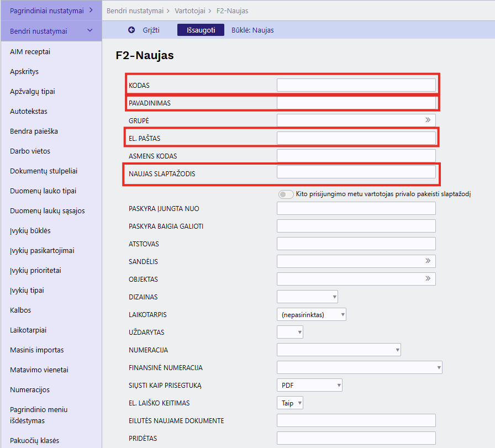The width and height of the screenshot is (495, 448).
Task: Click F2-Naujas in the breadcrumb
Action: pyautogui.click(x=233, y=10)
